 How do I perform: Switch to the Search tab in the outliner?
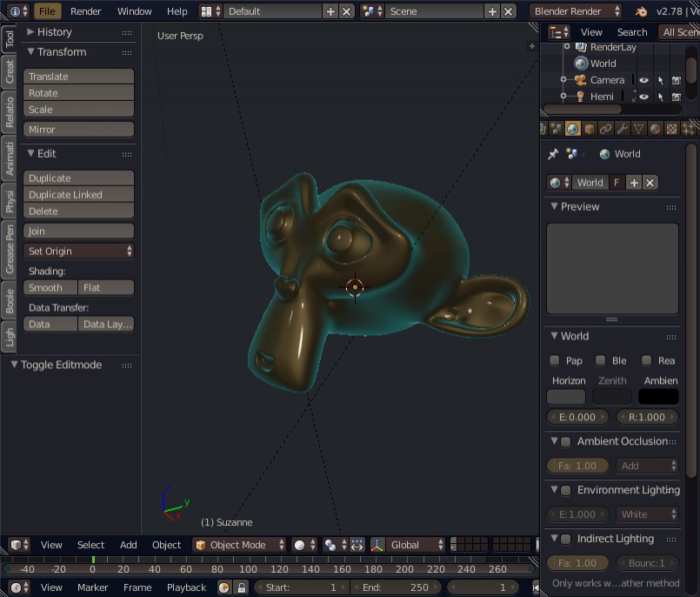[632, 32]
